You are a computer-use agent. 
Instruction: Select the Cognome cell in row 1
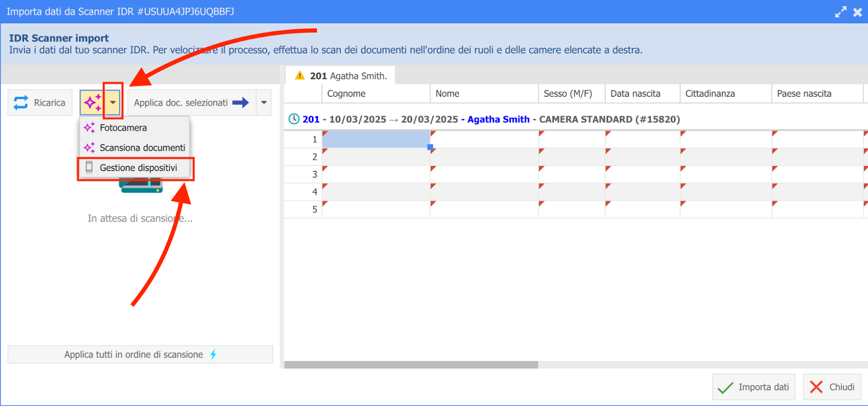tap(375, 139)
